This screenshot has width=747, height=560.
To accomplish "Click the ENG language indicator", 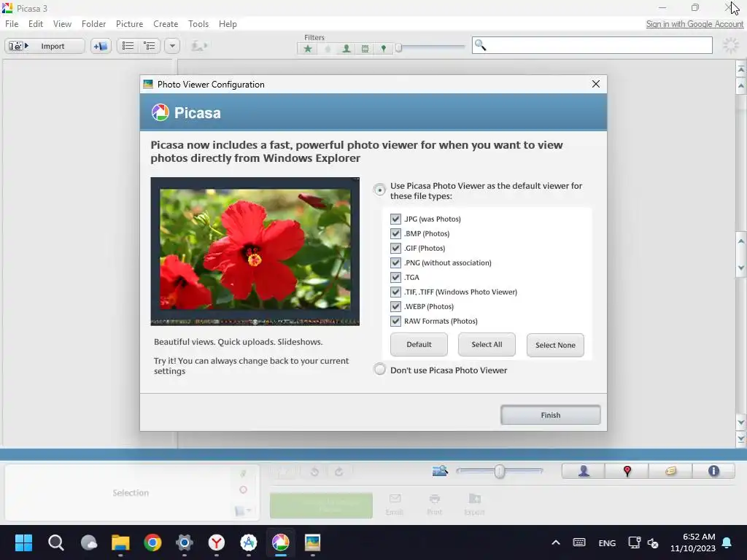I will click(606, 542).
